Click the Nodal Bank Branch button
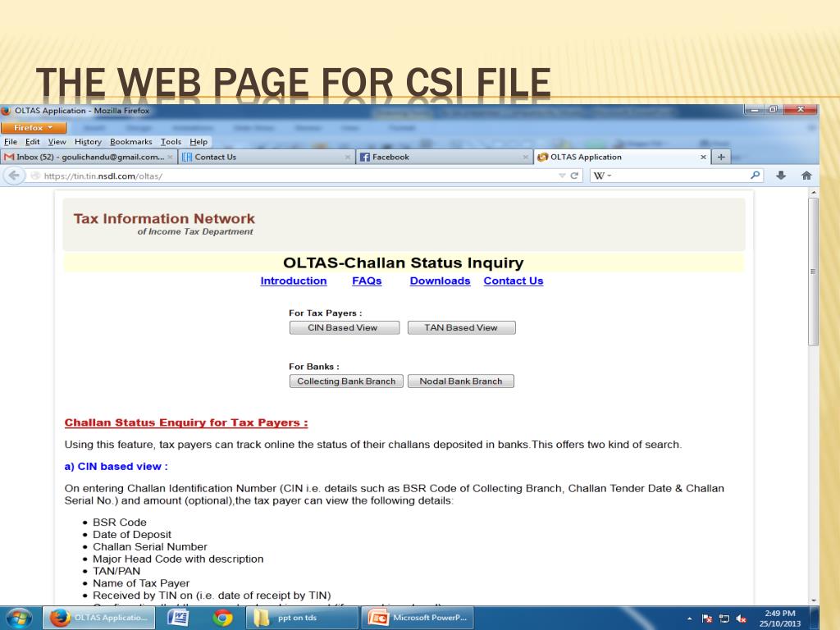This screenshot has width=840, height=630. [x=461, y=381]
